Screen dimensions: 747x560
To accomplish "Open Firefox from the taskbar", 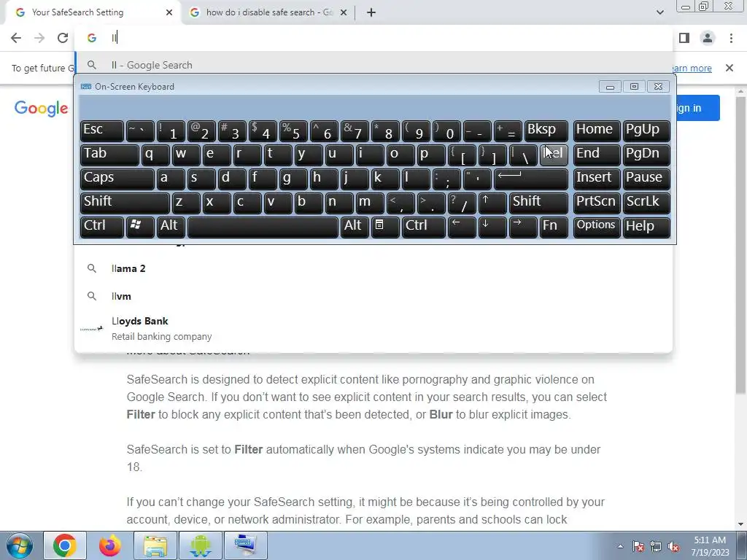I will click(109, 545).
